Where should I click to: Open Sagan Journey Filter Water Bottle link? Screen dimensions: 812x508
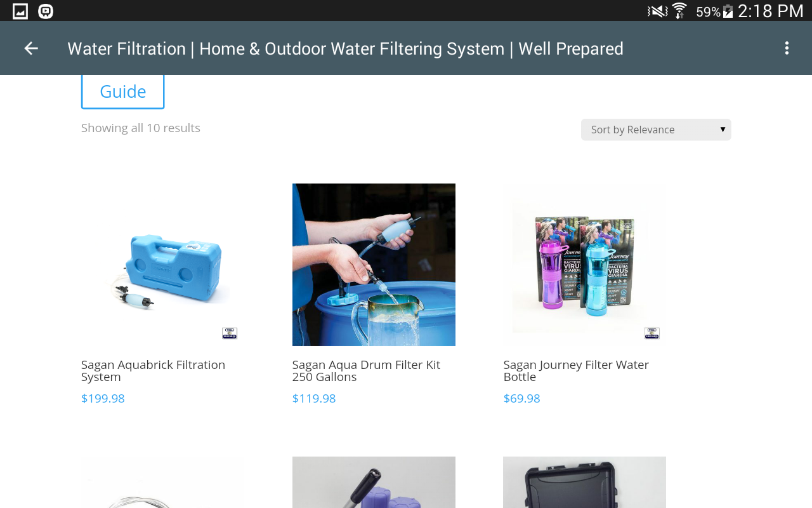coord(576,371)
